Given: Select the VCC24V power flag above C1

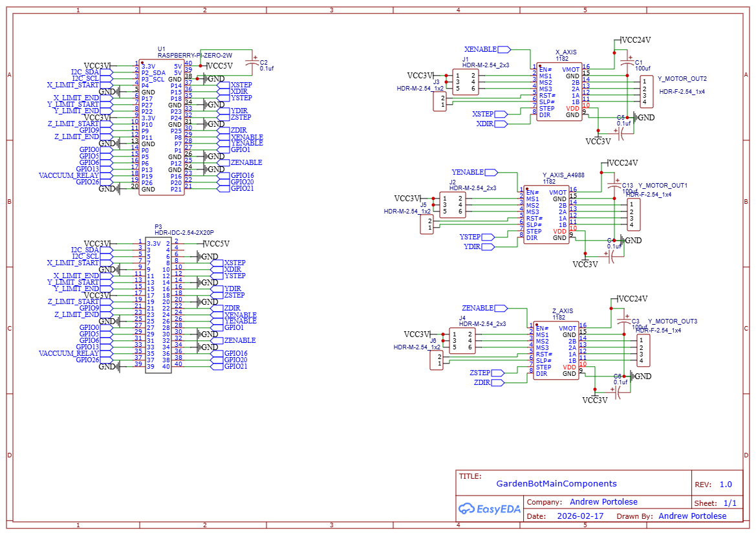Looking at the screenshot, I should point(631,39).
